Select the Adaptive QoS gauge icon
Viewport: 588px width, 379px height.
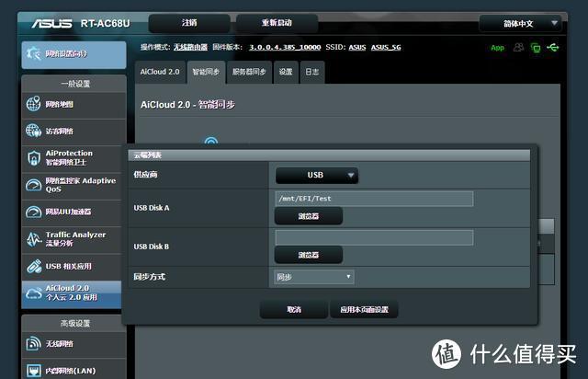click(x=34, y=185)
